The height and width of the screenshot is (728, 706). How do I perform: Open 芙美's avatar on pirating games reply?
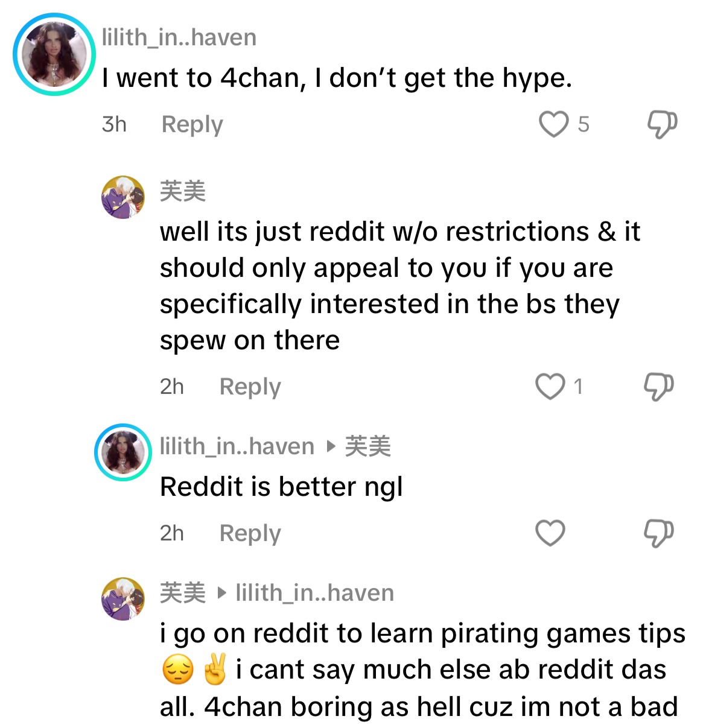click(123, 599)
